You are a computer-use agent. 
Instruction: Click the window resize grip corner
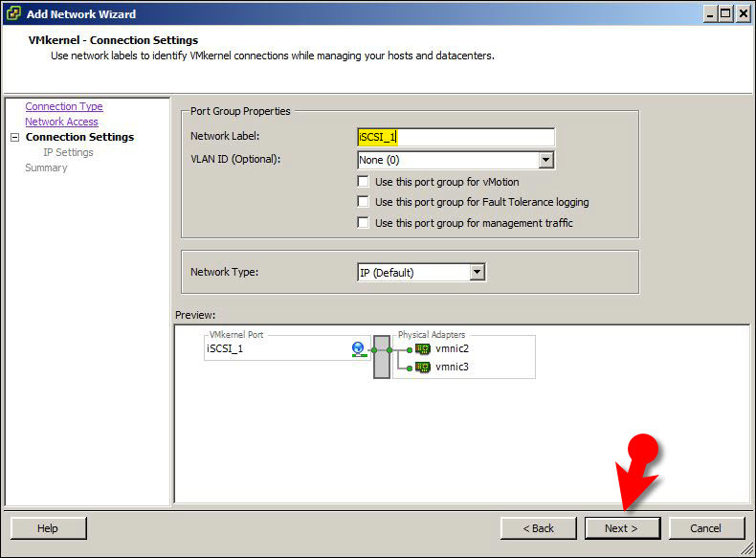[747, 548]
